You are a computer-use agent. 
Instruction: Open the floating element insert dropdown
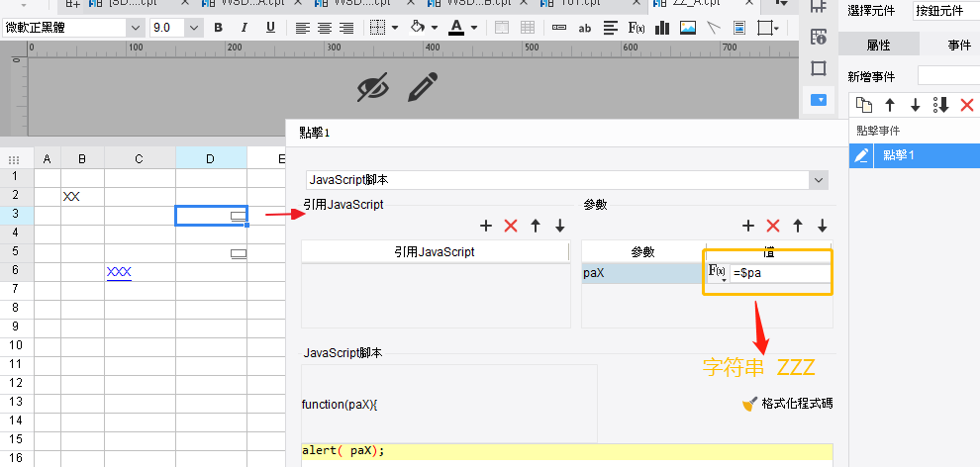[768, 28]
